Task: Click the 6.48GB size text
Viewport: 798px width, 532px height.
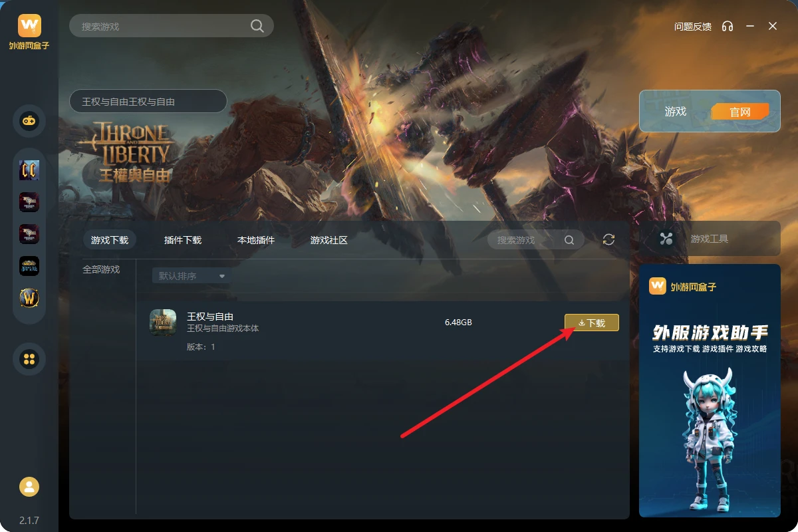Action: (x=458, y=323)
